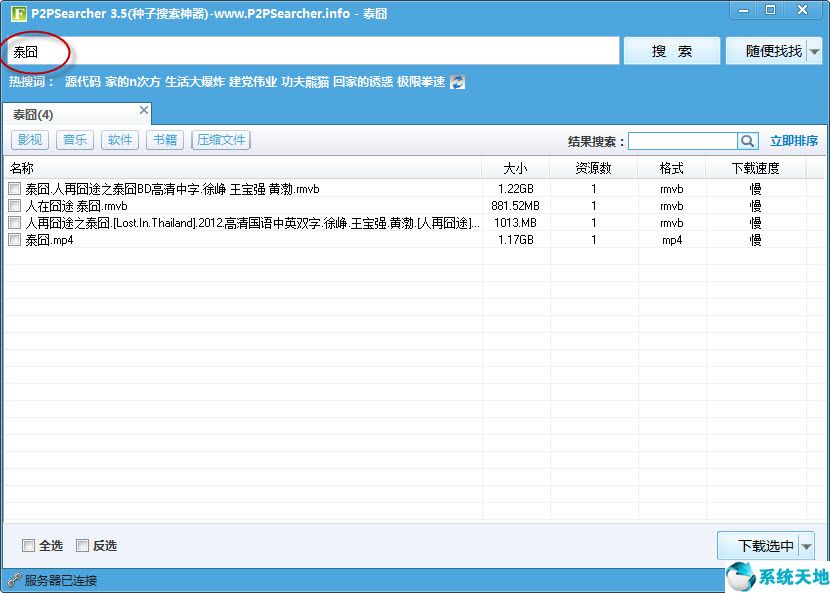
Task: Click the size cell 1.22GB
Action: (x=516, y=188)
